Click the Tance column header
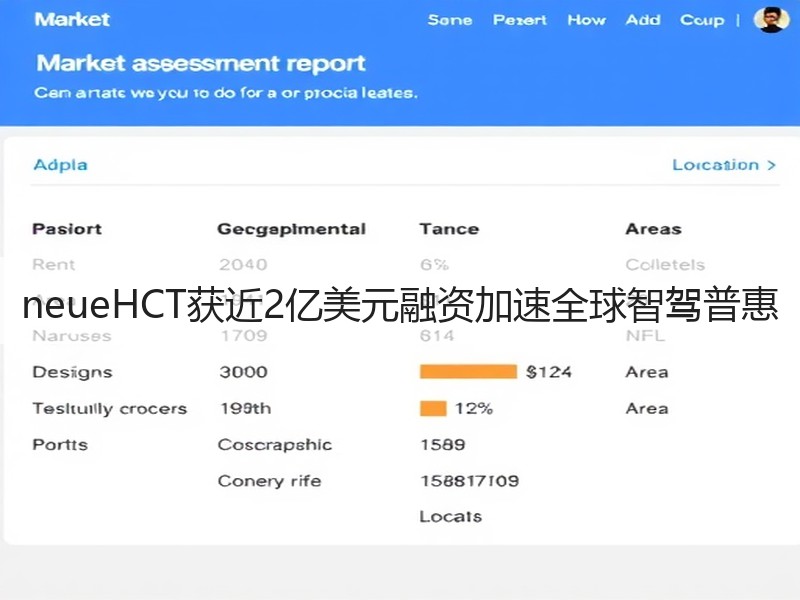Viewport: 800px width, 600px height. [x=449, y=229]
